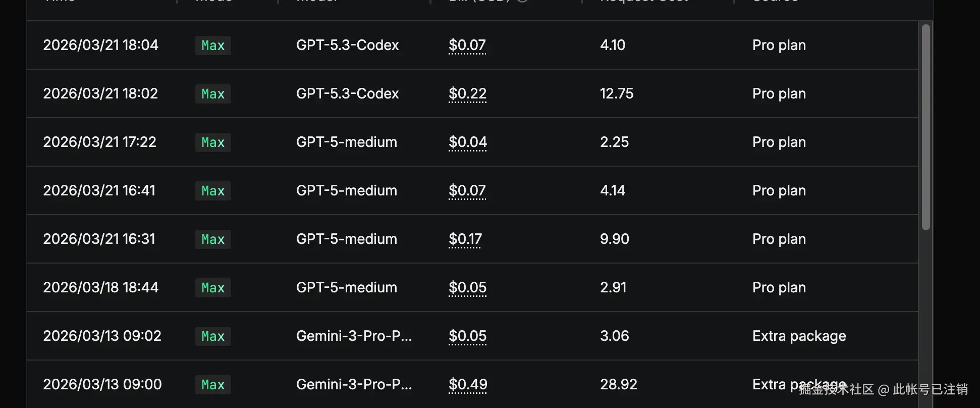The height and width of the screenshot is (408, 980).
Task: Click the $0.17 bill amount
Action: (465, 239)
